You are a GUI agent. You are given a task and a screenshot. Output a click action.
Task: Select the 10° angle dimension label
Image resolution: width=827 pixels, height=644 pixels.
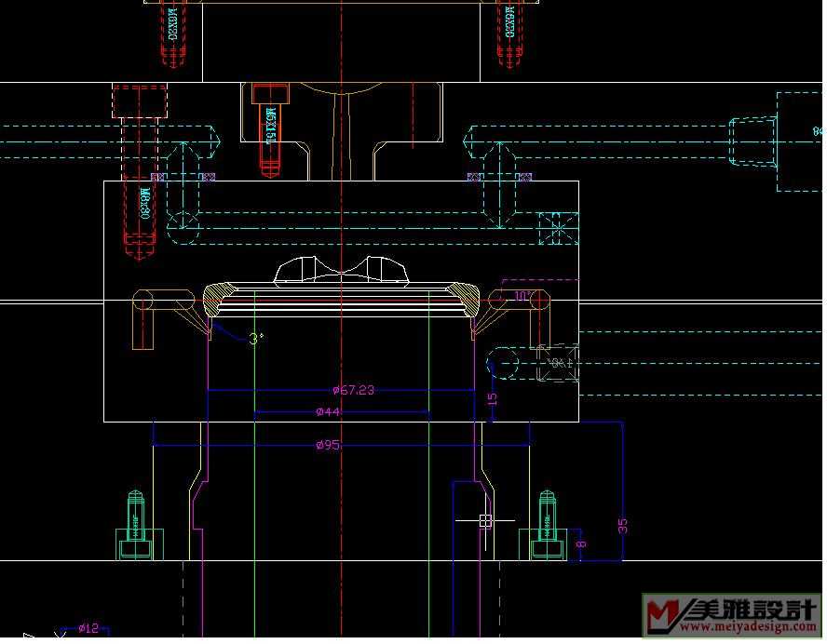pos(523,296)
